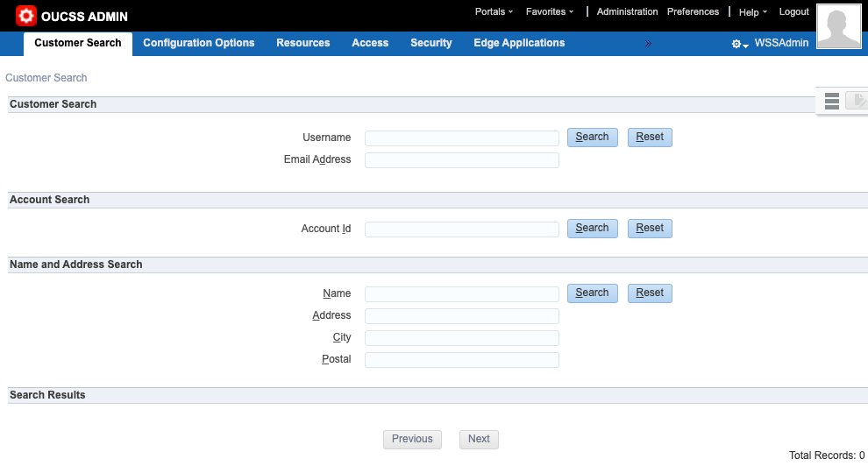The image size is (868, 466).
Task: Switch to the Configuration Options tab
Action: point(199,43)
